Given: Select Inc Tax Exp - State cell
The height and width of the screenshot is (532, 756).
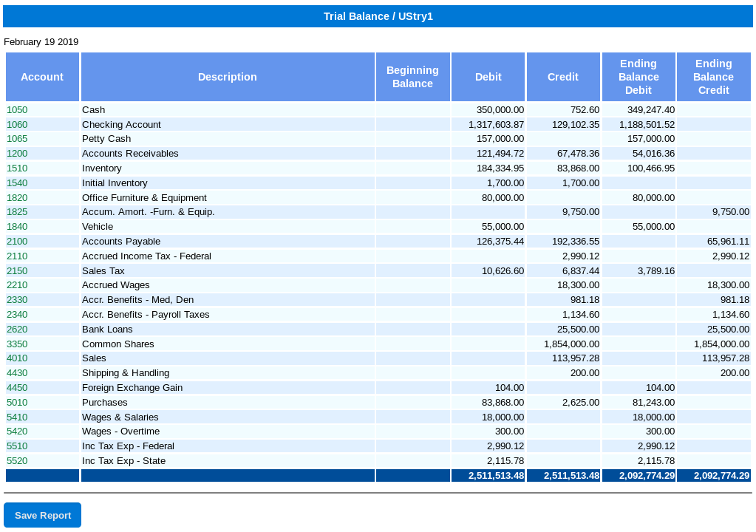Looking at the screenshot, I should pos(228,460).
